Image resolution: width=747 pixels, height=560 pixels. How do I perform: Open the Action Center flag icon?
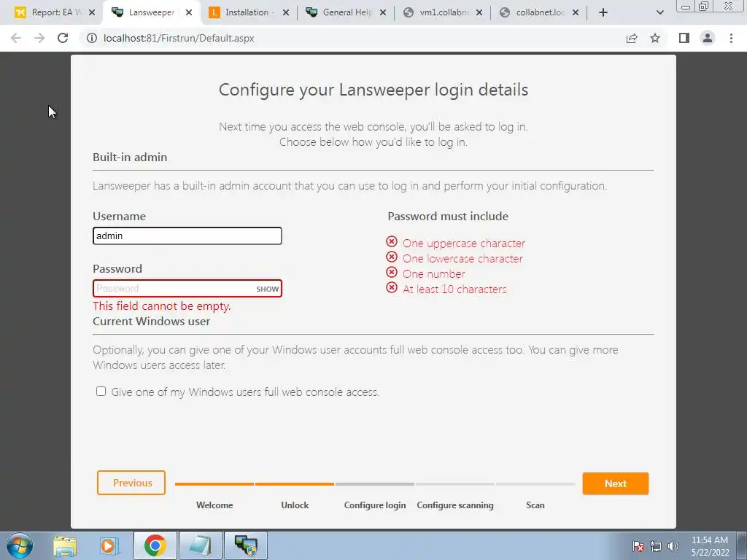click(638, 546)
